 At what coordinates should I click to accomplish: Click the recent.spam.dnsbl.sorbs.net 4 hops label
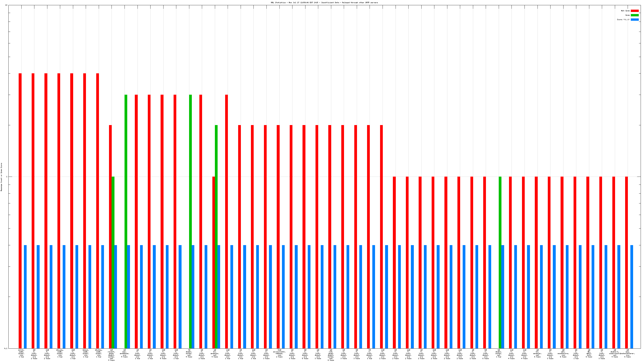112,355
